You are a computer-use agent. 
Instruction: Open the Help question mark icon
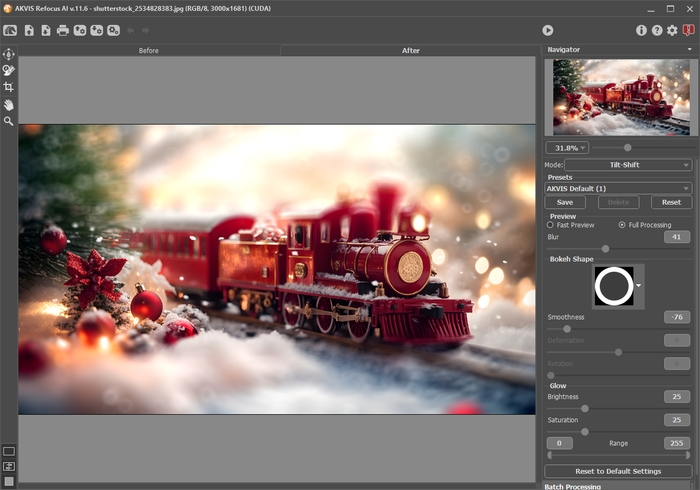[657, 30]
